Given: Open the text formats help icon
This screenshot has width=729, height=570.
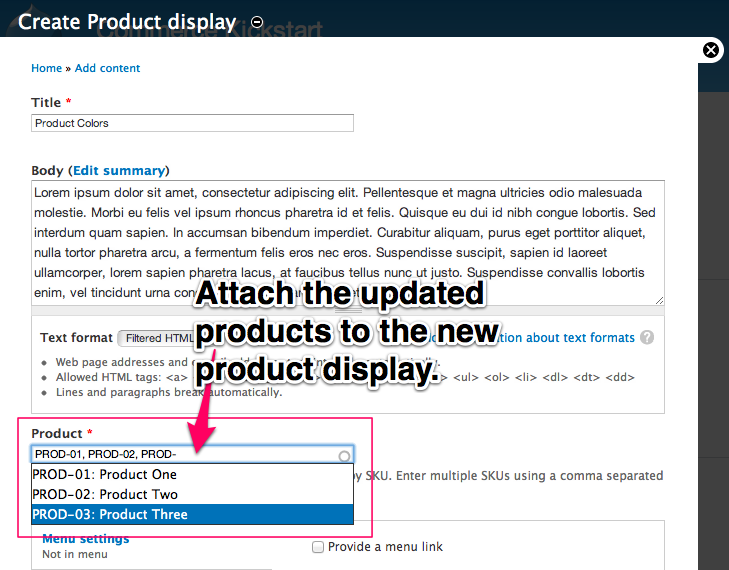Looking at the screenshot, I should tap(647, 337).
